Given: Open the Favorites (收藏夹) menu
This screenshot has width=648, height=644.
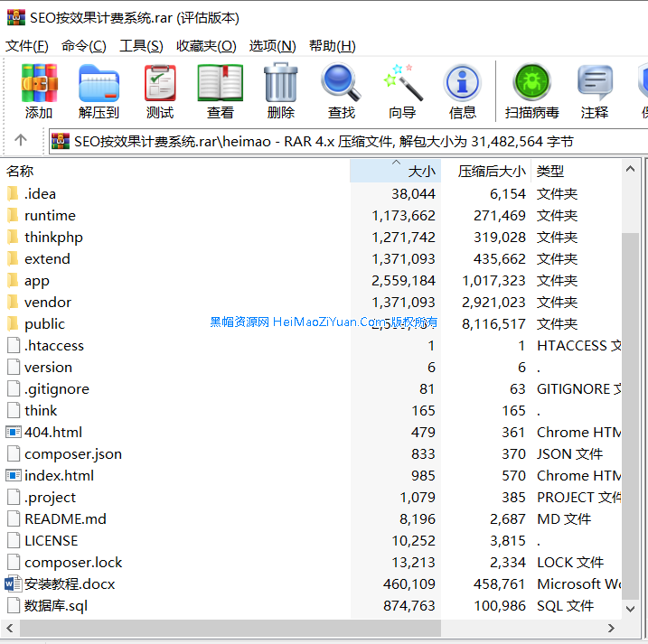Looking at the screenshot, I should (x=206, y=46).
